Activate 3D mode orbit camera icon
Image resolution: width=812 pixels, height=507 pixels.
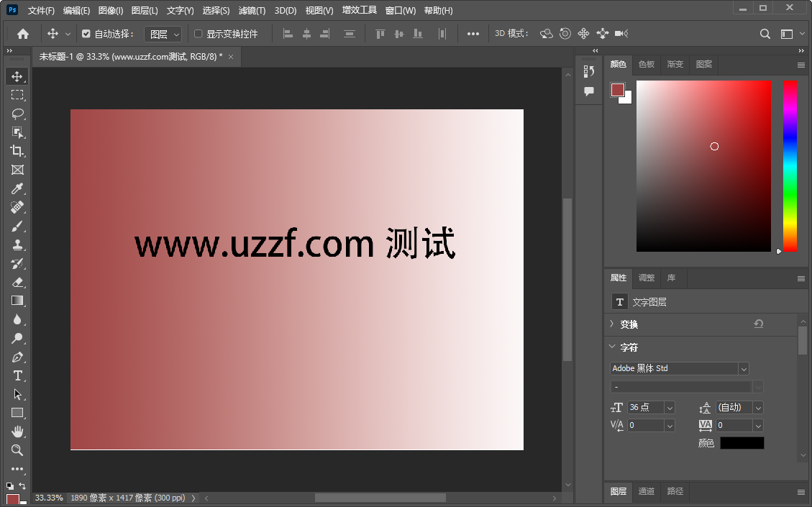(x=546, y=33)
